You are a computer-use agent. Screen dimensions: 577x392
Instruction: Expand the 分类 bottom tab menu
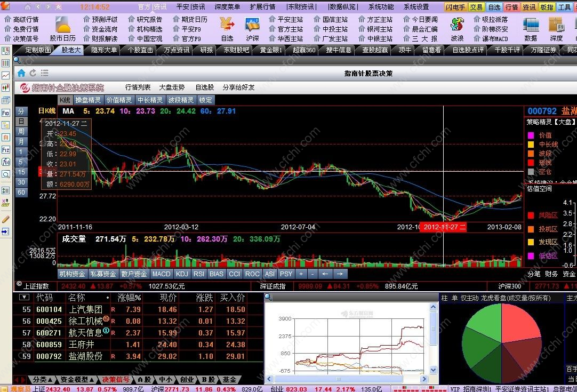click(43, 380)
